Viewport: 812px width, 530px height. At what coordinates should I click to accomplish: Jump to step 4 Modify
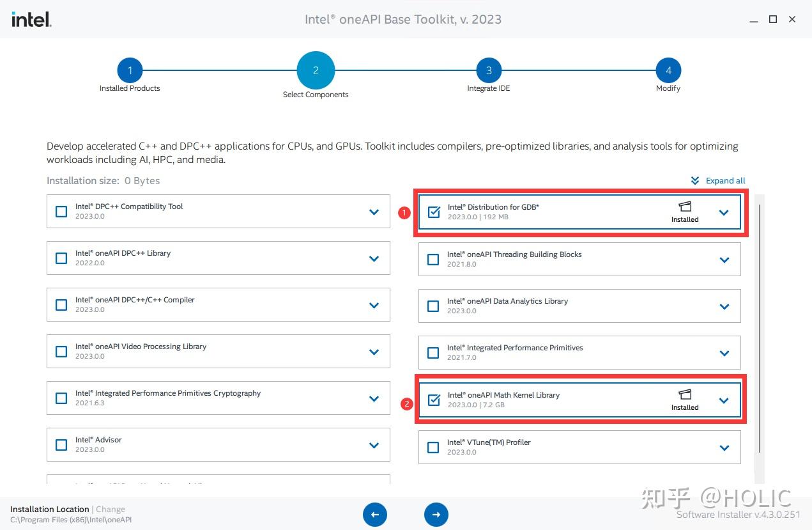point(668,70)
